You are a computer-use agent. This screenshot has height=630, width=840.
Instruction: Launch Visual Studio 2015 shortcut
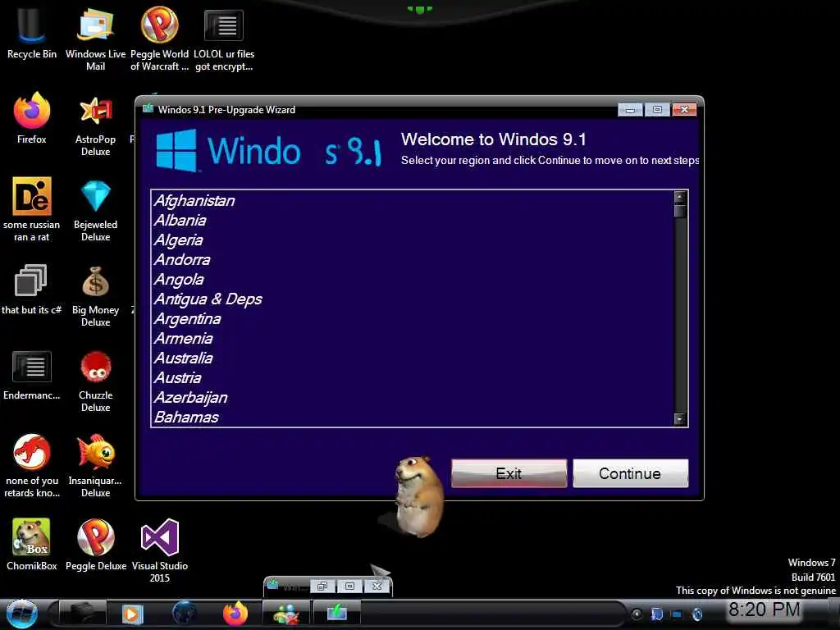(x=160, y=550)
